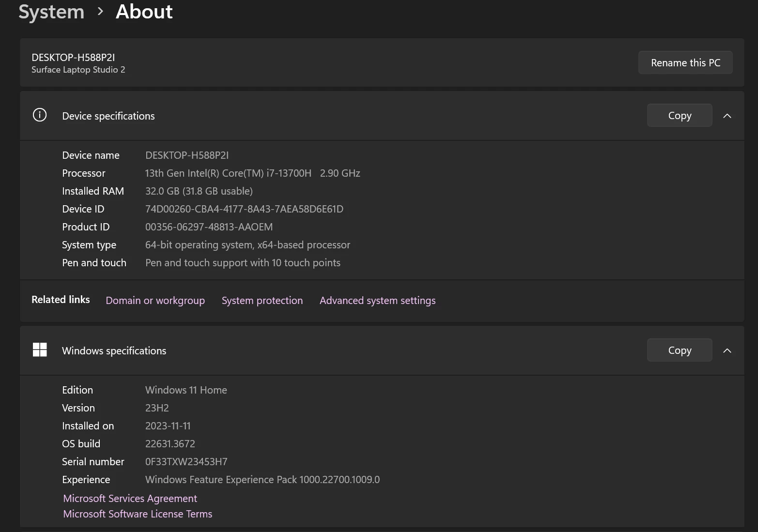Open the System protection link

[262, 301]
